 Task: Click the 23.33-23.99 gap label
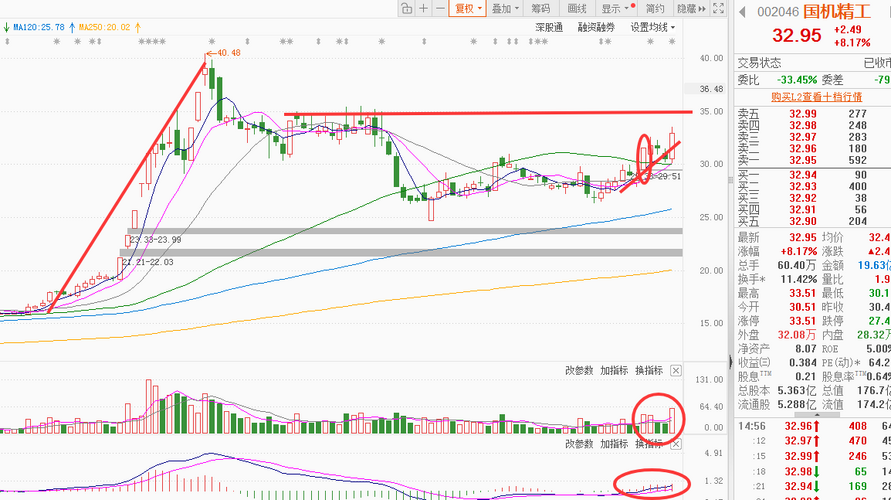(x=155, y=240)
